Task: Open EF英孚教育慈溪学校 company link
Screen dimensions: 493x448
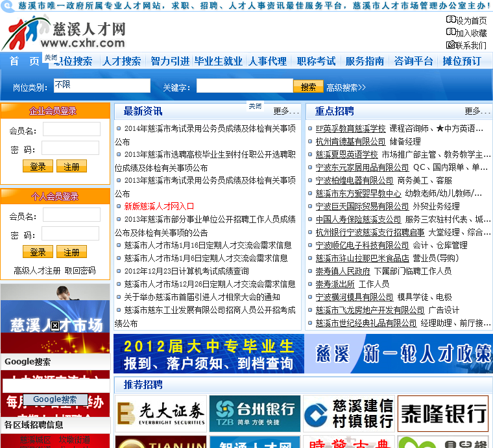Action: pyautogui.click(x=350, y=128)
